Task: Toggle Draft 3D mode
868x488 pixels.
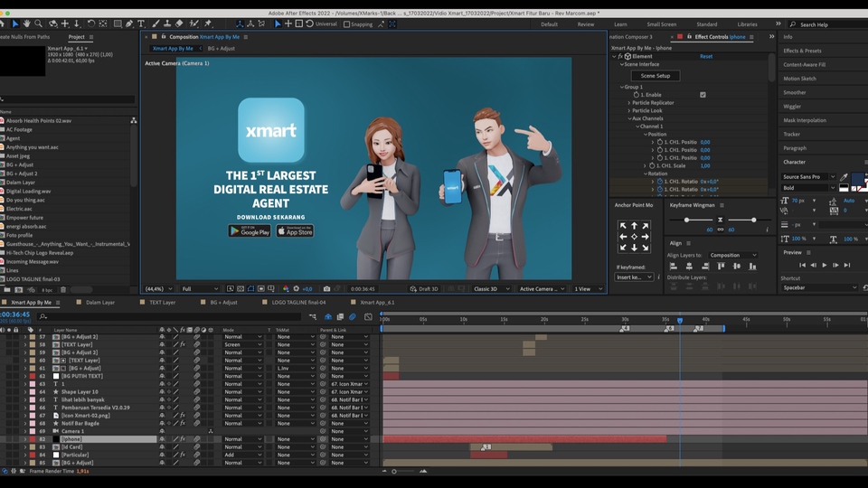Action: click(x=424, y=289)
